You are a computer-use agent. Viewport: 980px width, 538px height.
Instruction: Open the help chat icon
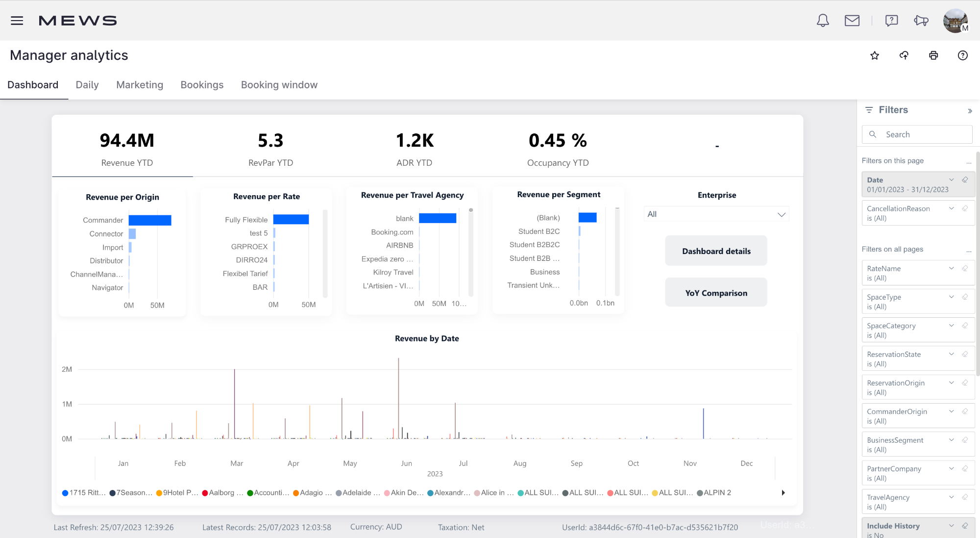[x=891, y=21]
